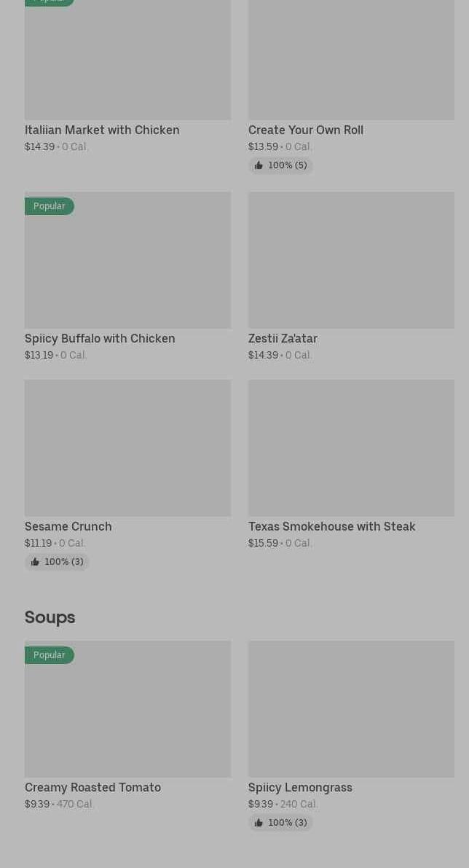The image size is (469, 868).
Task: Click thumbs-up icon under Spiicy Lemongrass
Action: [x=259, y=823]
